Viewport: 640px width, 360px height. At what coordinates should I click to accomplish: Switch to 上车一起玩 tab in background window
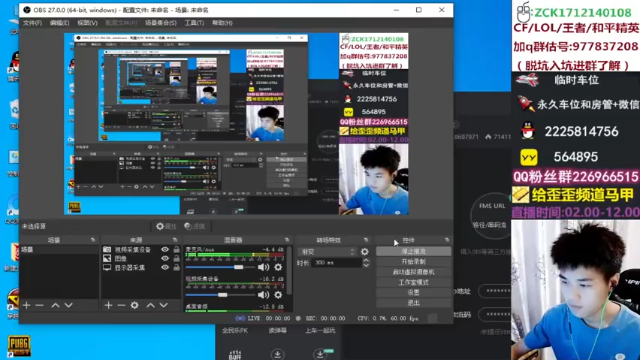320,331
